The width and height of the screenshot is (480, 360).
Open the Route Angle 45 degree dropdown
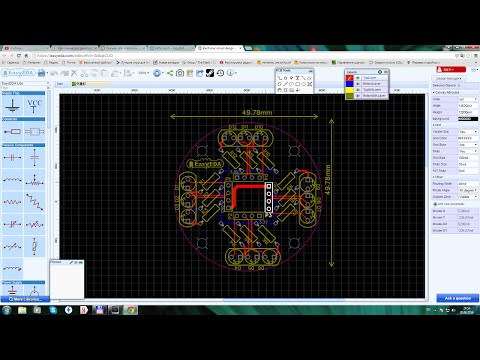pos(468,190)
